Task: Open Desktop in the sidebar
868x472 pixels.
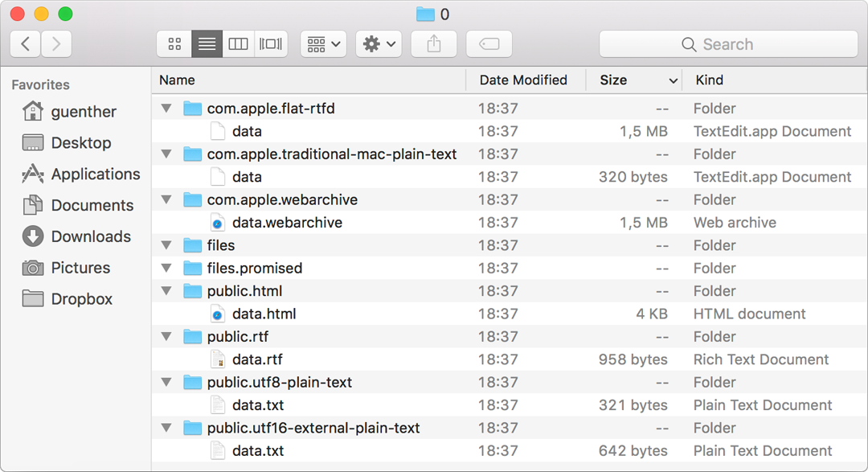Action: click(x=67, y=142)
